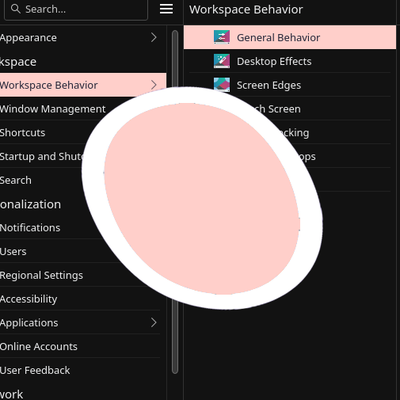Screen dimensions: 400x400
Task: Select Screen Edges module
Action: pos(290,85)
